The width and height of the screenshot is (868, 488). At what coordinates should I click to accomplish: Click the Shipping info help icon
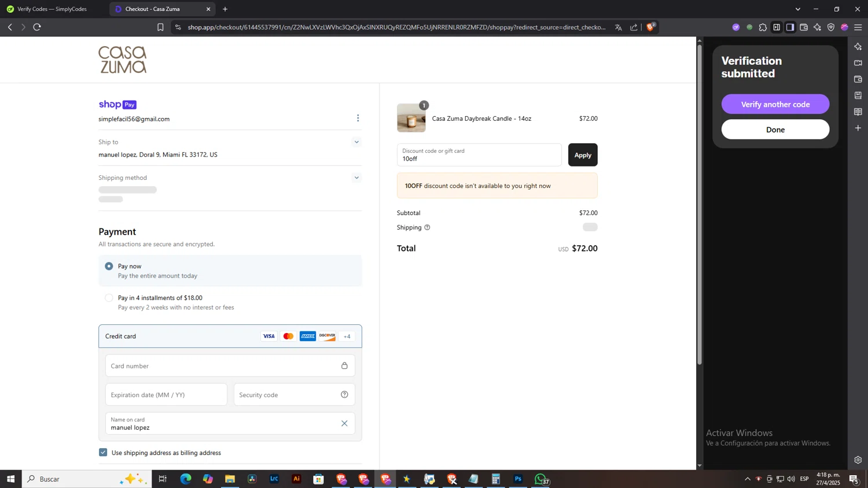click(x=427, y=227)
